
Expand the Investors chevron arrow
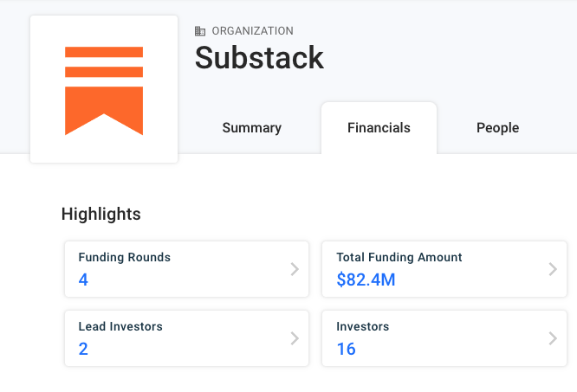click(x=553, y=338)
